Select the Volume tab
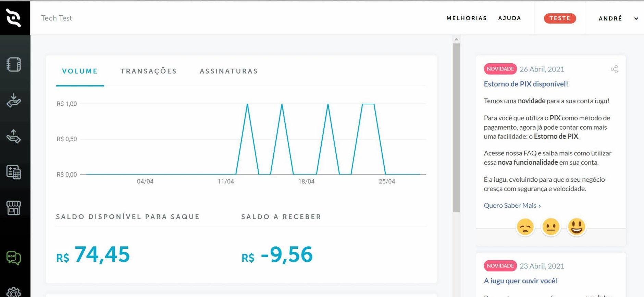The height and width of the screenshot is (297, 644). [x=80, y=71]
